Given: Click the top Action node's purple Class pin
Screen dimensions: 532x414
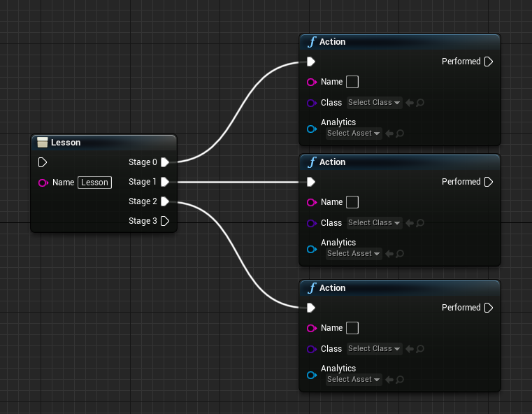Looking at the screenshot, I should click(x=312, y=103).
